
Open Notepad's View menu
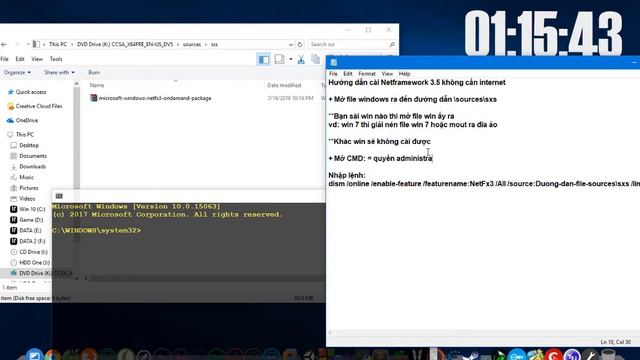[387, 74]
